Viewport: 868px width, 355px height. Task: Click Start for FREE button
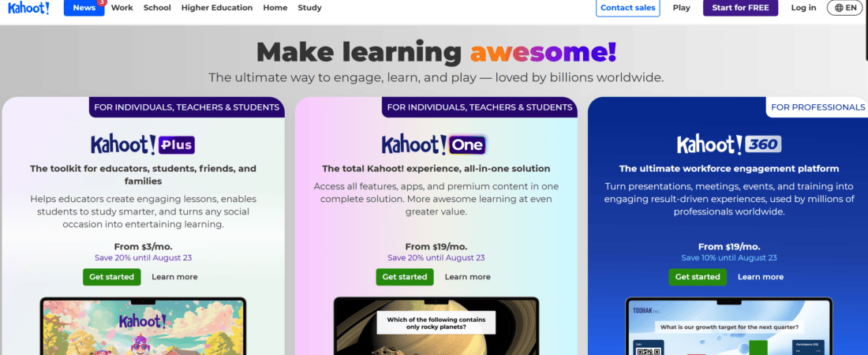click(x=740, y=8)
